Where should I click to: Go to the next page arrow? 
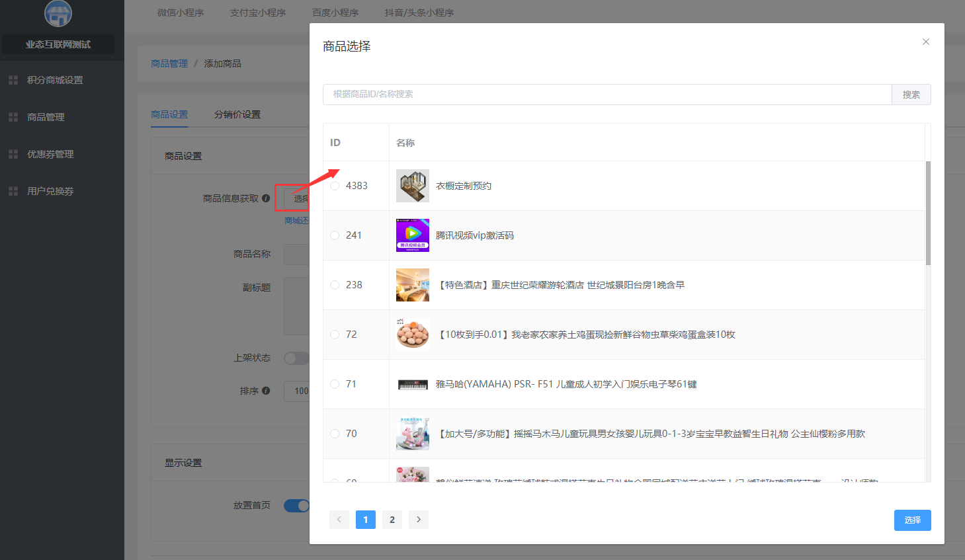point(419,520)
